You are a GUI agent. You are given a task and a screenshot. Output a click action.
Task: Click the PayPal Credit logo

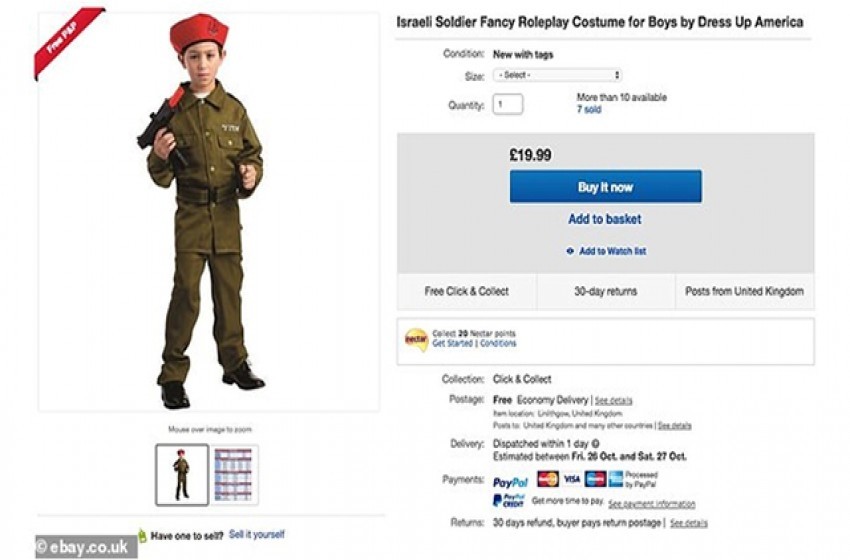(x=509, y=501)
